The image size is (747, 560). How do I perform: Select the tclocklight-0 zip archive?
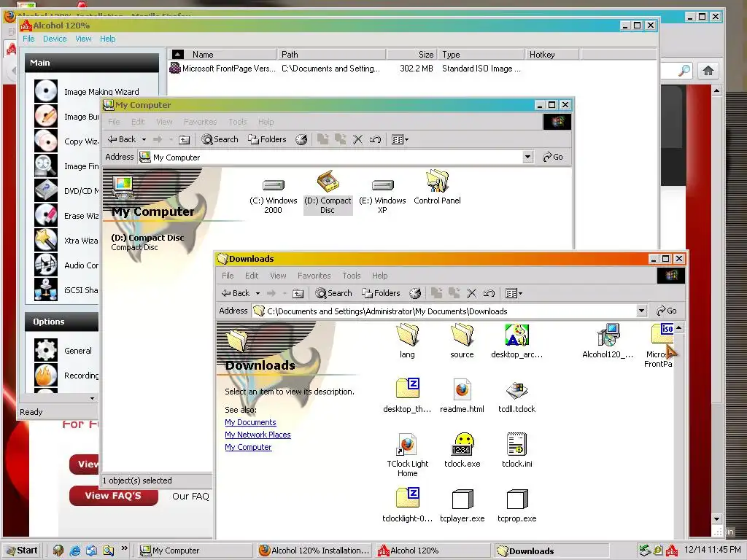(x=407, y=505)
